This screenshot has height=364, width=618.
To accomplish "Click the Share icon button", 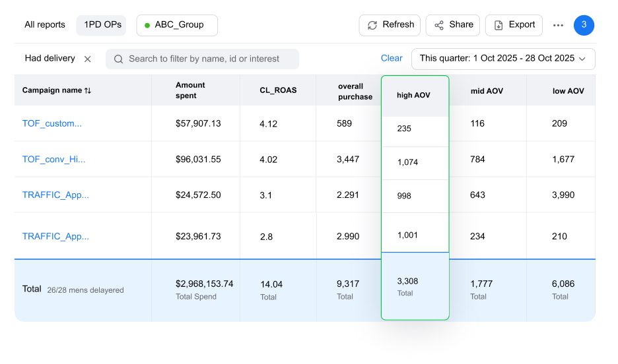I will click(439, 25).
